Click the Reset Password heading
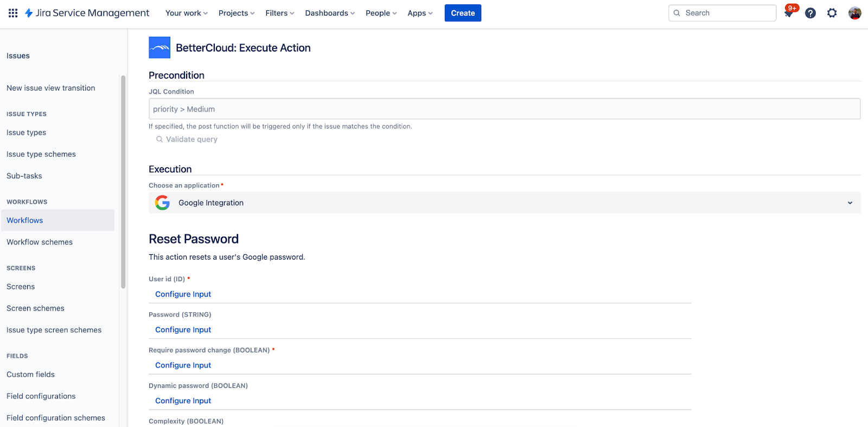This screenshot has height=427, width=868. (x=194, y=239)
